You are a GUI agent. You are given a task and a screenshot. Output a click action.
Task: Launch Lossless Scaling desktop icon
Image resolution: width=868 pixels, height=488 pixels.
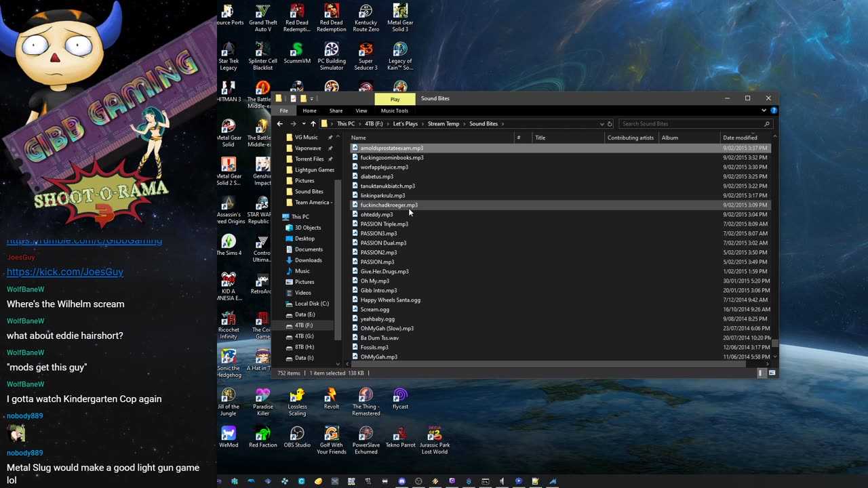coord(296,403)
